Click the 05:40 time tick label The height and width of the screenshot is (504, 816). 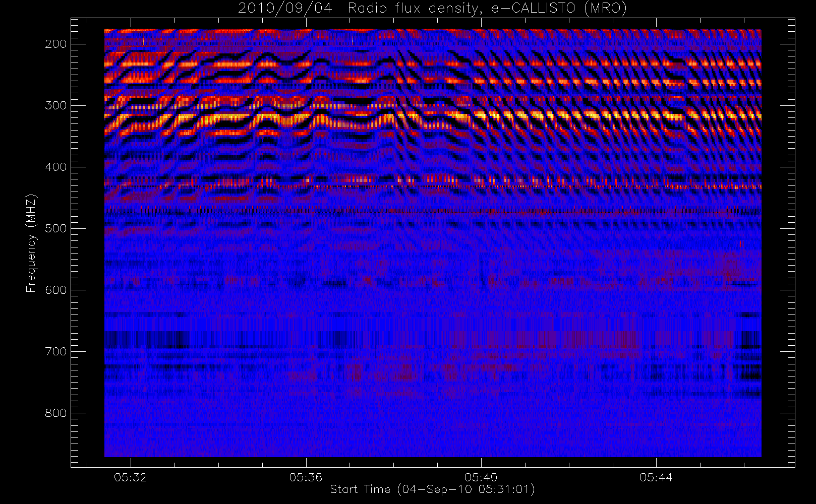pyautogui.click(x=481, y=477)
